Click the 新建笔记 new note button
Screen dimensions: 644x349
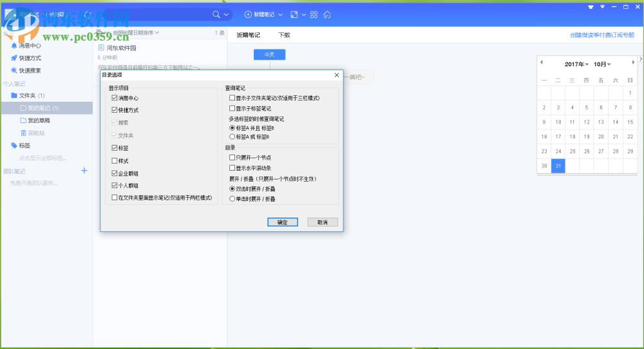click(260, 14)
